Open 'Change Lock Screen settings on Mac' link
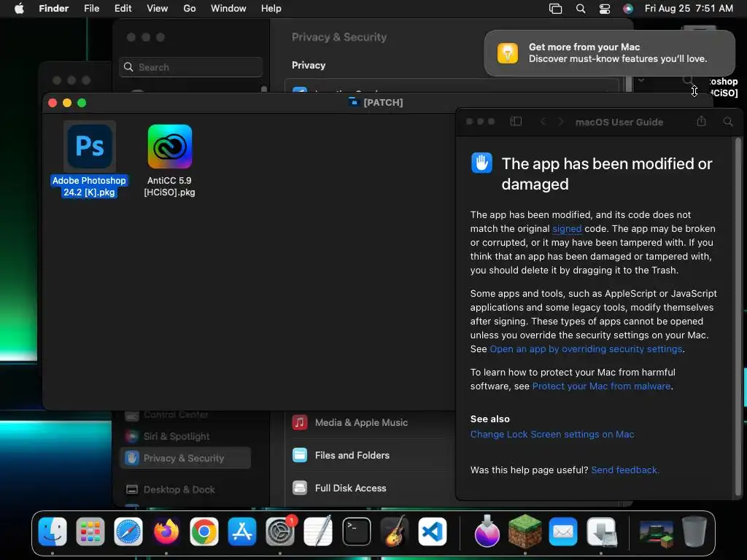 point(552,435)
